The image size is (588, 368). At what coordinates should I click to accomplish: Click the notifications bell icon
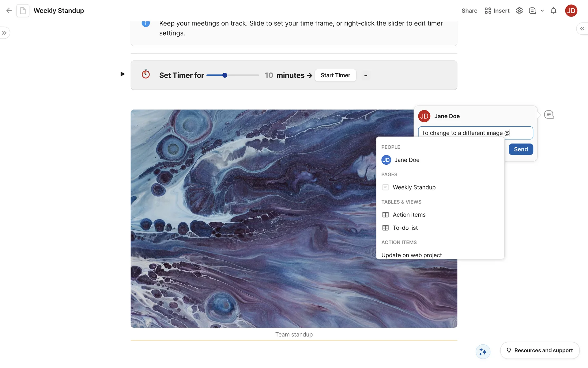553,11
